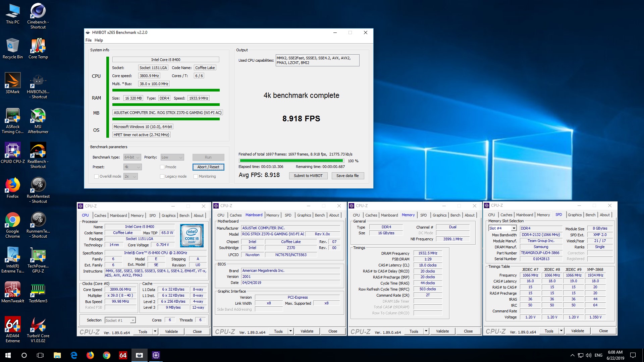Click Validate in CPU tab window
Image resolution: width=644 pixels, height=362 pixels.
click(171, 331)
